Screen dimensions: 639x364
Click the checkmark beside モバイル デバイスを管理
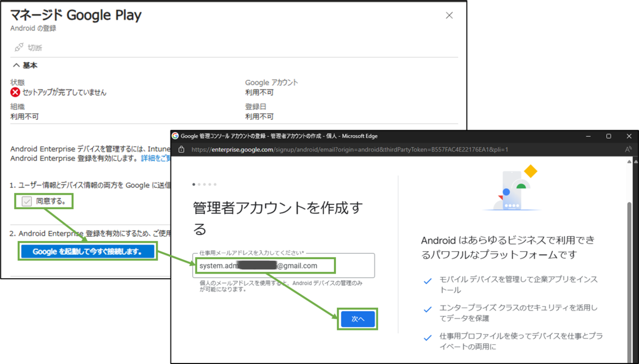(x=427, y=280)
